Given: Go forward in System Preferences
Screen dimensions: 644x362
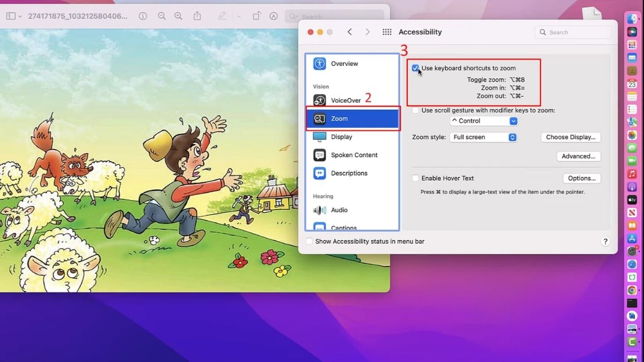Looking at the screenshot, I should 368,32.
